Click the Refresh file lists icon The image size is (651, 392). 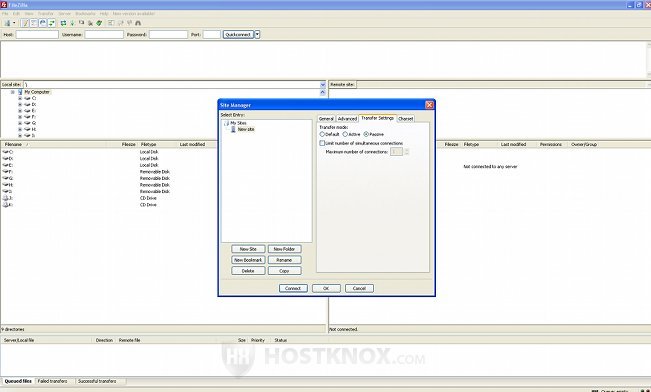pyautogui.click(x=63, y=23)
